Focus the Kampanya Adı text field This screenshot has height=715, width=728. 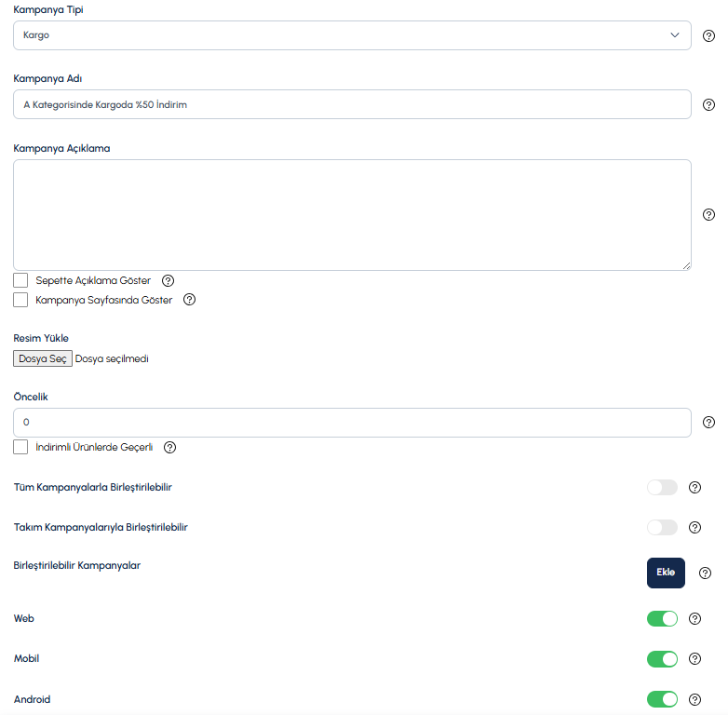(352, 104)
